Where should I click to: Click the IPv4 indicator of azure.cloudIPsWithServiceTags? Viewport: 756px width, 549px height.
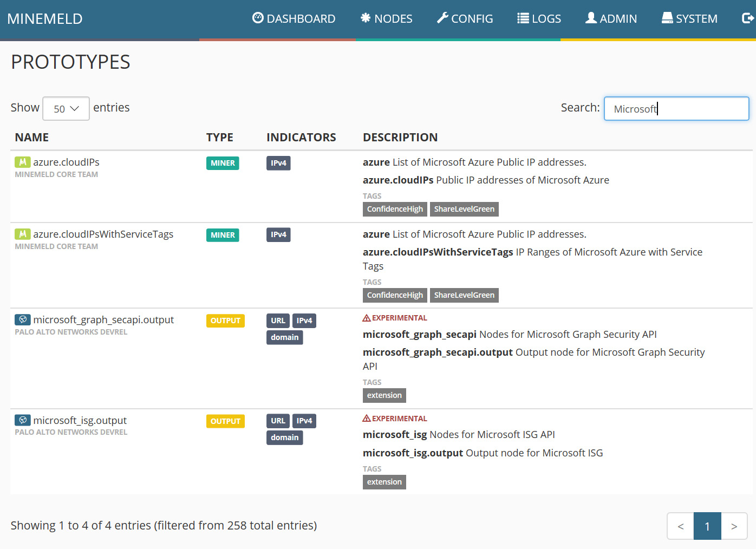point(278,234)
